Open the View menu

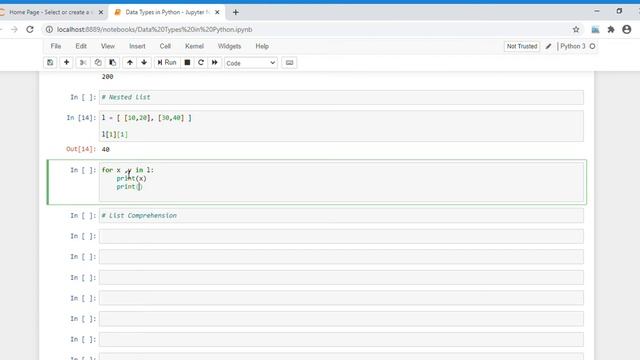coord(108,46)
